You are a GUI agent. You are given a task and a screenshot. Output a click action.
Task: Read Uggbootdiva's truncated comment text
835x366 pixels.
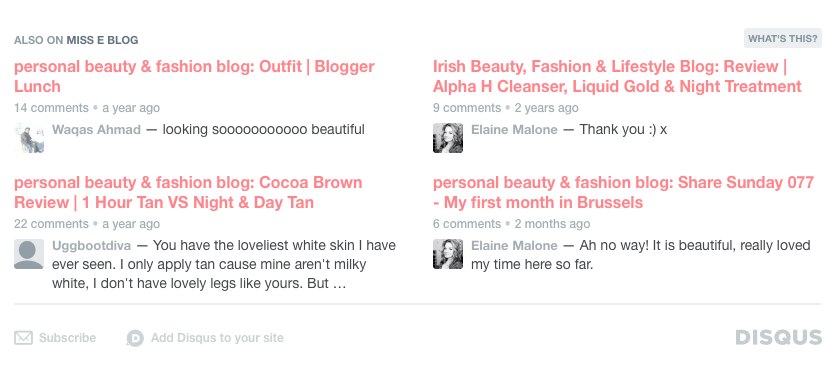pyautogui.click(x=224, y=265)
